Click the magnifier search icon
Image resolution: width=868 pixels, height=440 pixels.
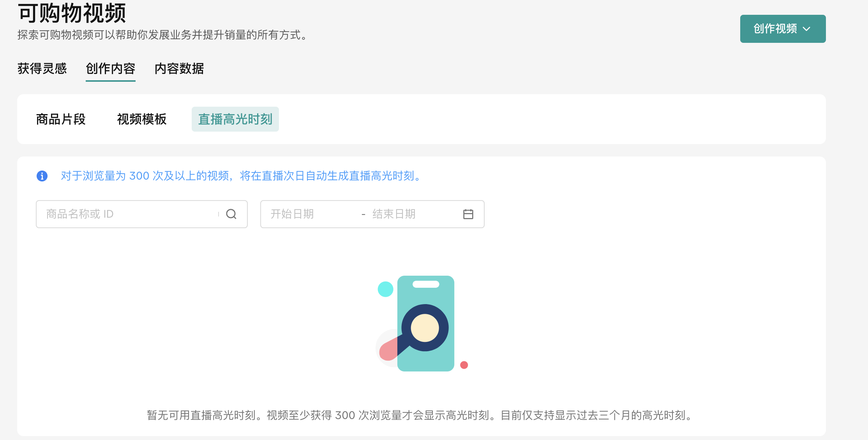(x=231, y=214)
